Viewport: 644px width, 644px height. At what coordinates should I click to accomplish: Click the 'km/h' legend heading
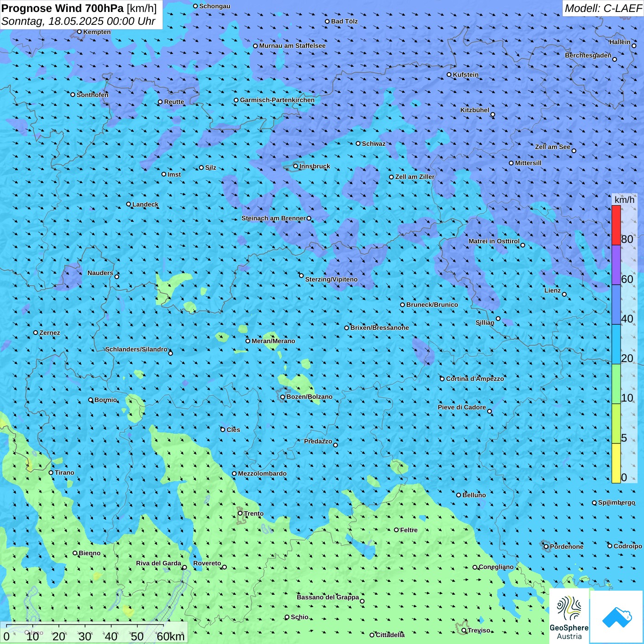tap(624, 200)
